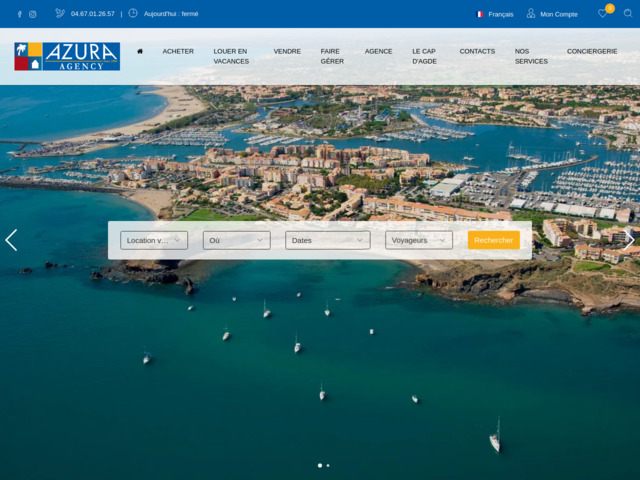
Task: Open the Où destination dropdown
Action: 237,240
